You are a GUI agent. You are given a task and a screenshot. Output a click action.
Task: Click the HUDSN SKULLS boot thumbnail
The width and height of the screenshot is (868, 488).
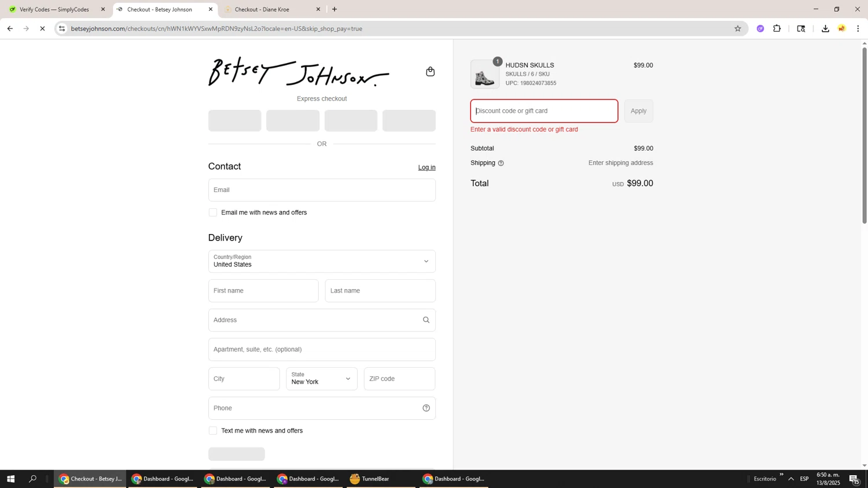click(x=485, y=75)
